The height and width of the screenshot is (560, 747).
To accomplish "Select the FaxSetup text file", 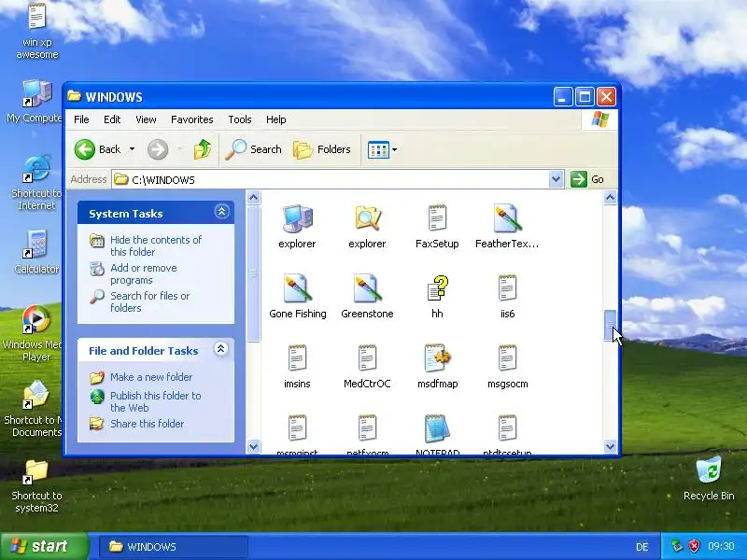I will click(x=437, y=226).
